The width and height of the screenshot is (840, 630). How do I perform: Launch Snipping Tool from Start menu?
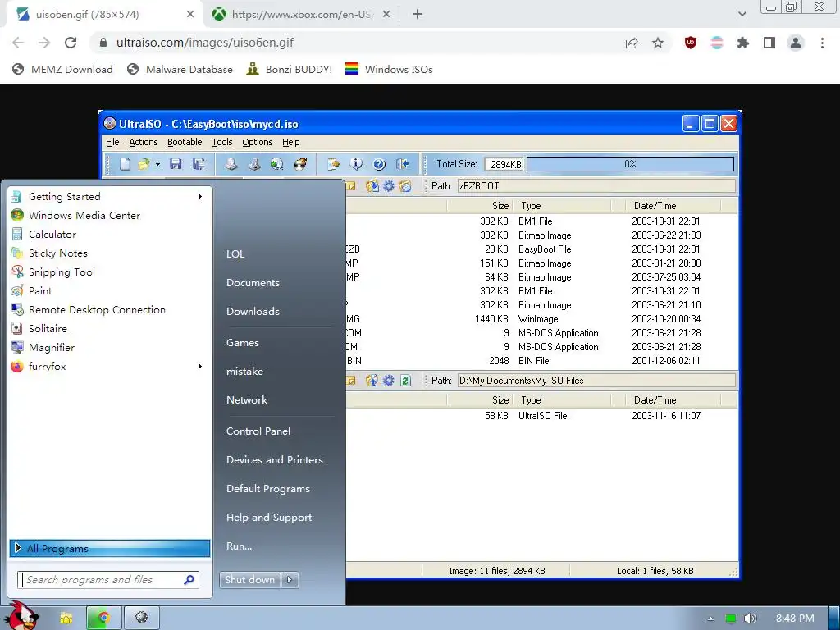pos(62,272)
